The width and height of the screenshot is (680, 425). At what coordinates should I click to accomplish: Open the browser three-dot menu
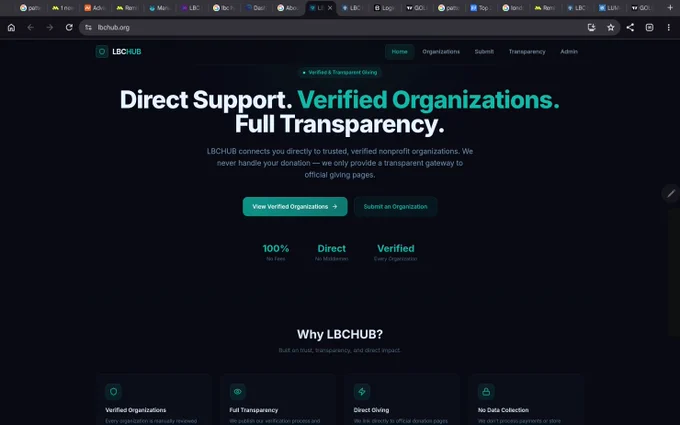[668, 27]
